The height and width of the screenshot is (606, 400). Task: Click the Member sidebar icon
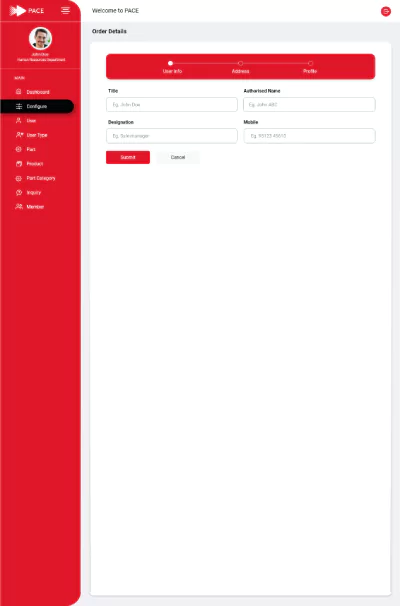[19, 206]
